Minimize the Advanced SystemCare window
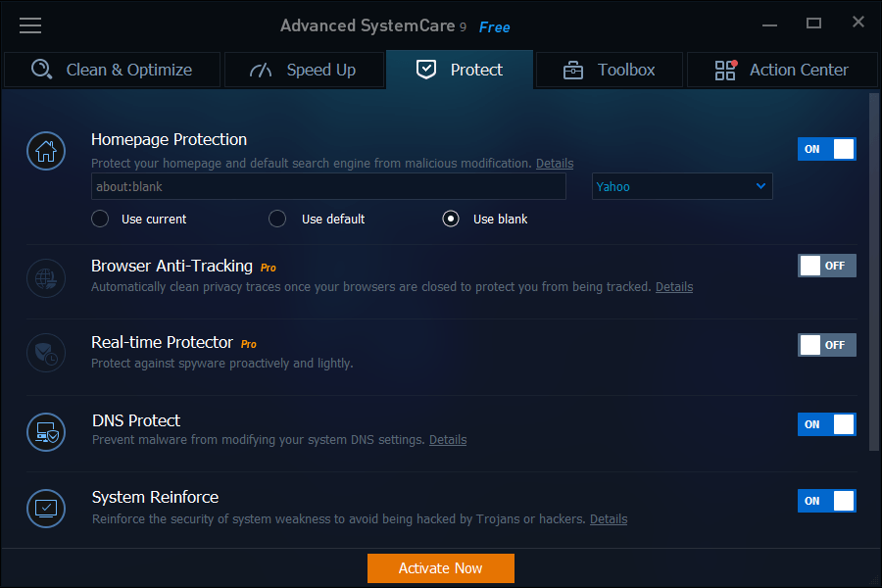The image size is (882, 588). [769, 24]
